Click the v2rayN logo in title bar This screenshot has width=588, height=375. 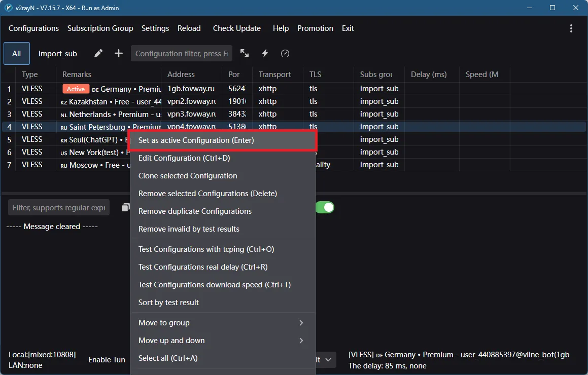[8, 8]
